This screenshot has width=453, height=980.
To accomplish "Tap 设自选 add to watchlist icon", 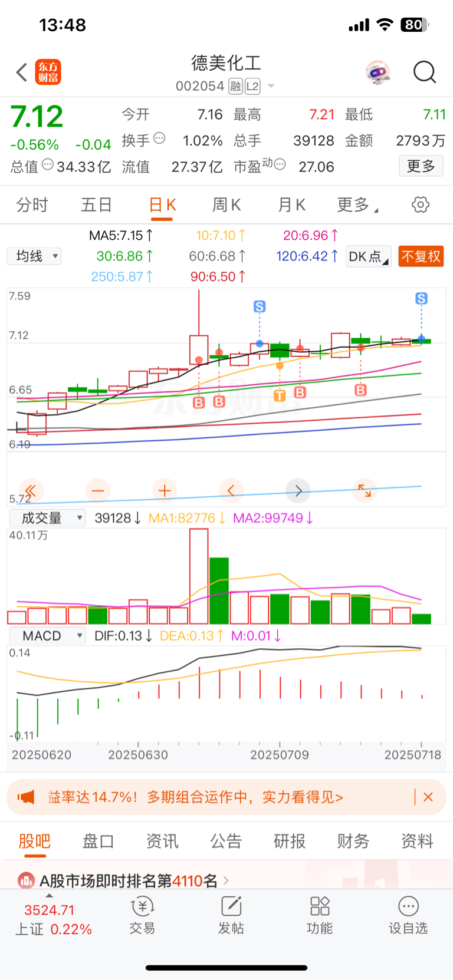I will click(408, 906).
